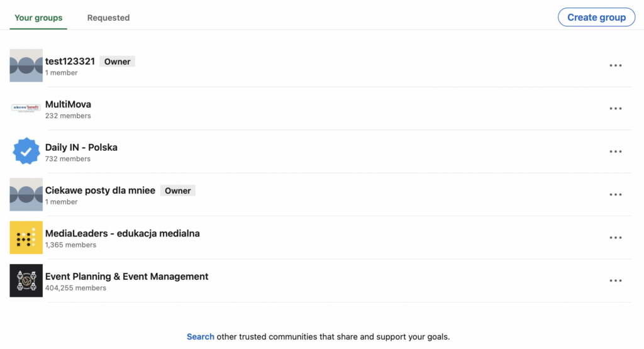Show more options for Daily IN - Polska

[x=615, y=152]
